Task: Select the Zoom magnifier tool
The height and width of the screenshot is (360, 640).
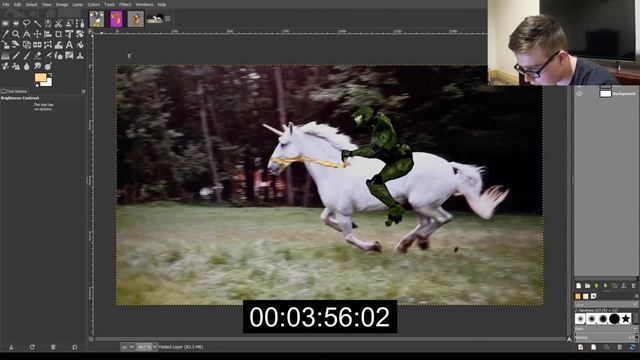Action: [16, 34]
